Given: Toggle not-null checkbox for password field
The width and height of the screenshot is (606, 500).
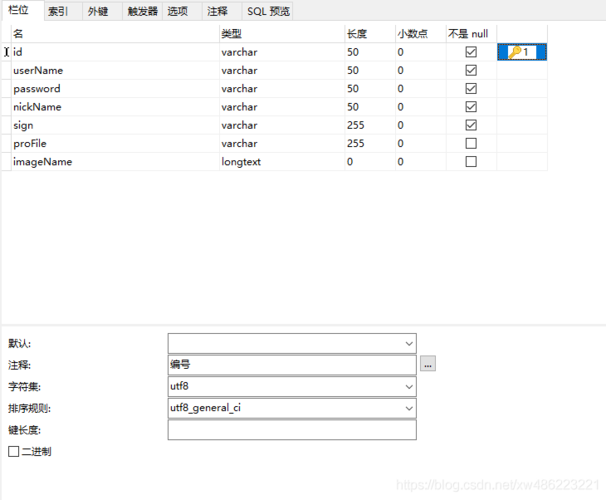Looking at the screenshot, I should (x=471, y=88).
